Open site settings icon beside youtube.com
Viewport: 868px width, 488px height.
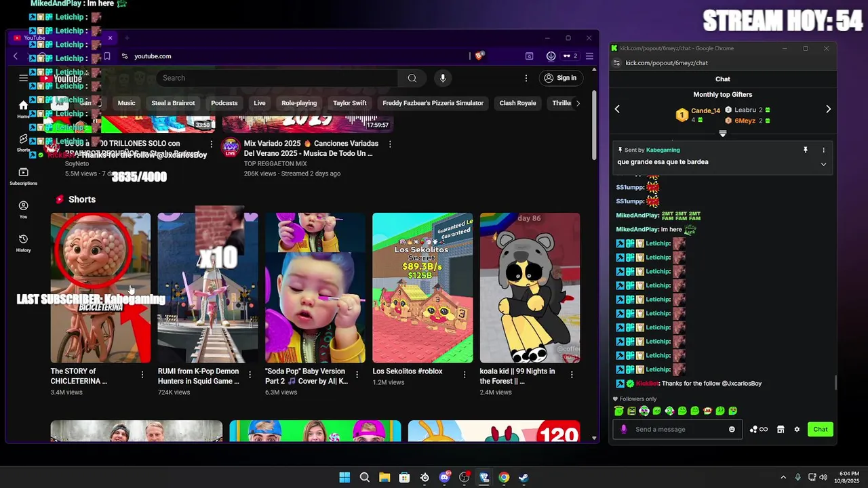[x=125, y=56]
